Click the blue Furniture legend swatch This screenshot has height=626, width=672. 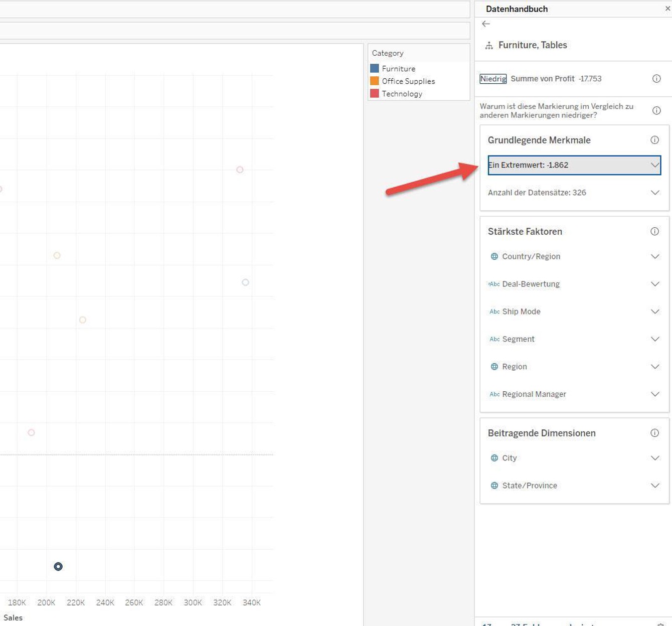click(x=375, y=68)
